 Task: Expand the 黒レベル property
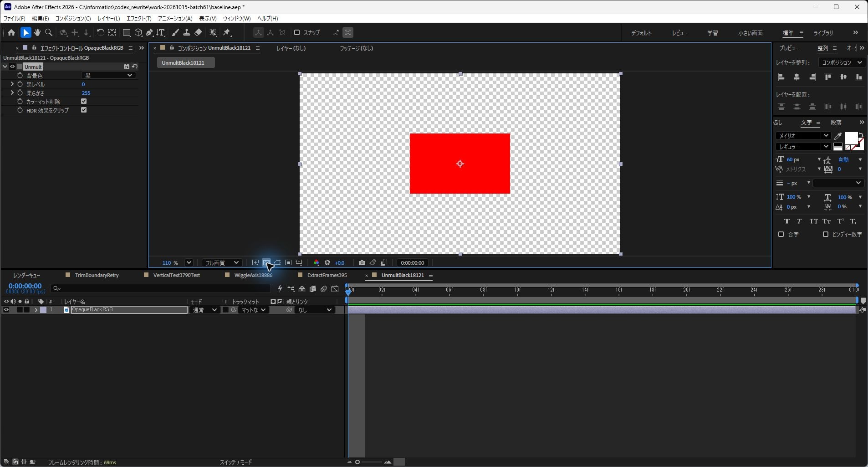(x=12, y=84)
